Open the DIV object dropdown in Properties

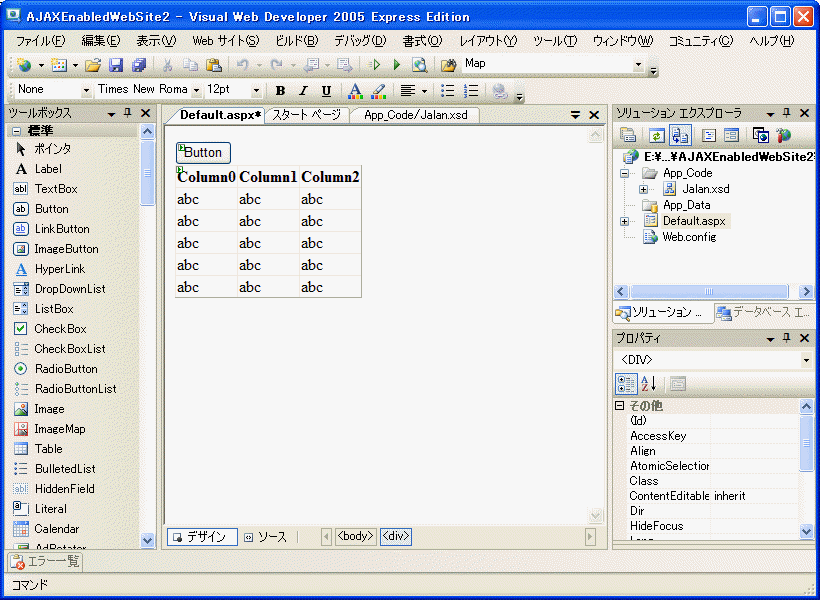pyautogui.click(x=806, y=360)
